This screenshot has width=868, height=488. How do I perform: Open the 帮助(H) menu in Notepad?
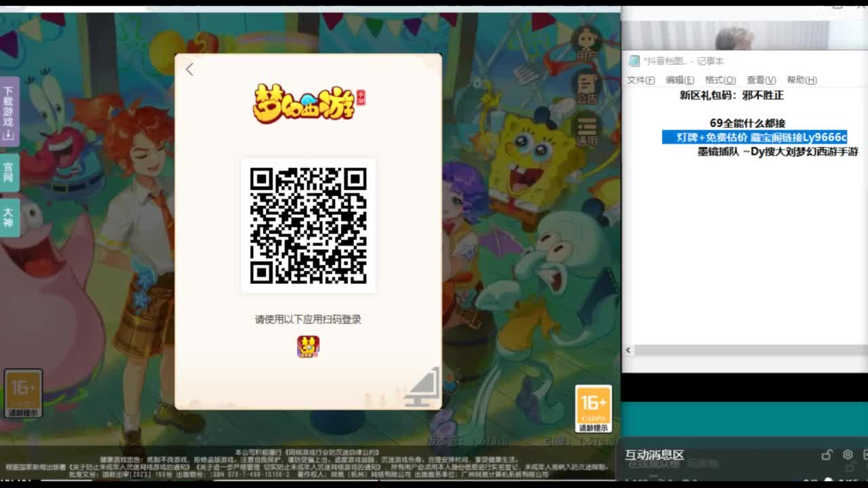point(802,80)
